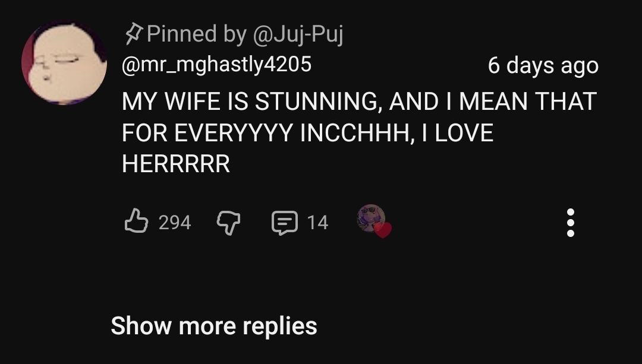
Task: Click the pin icon beside Pinned by
Action: [132, 34]
